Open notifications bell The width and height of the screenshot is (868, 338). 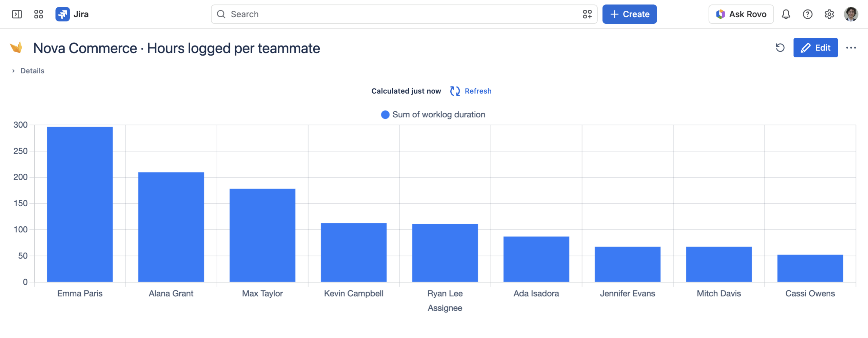(786, 14)
